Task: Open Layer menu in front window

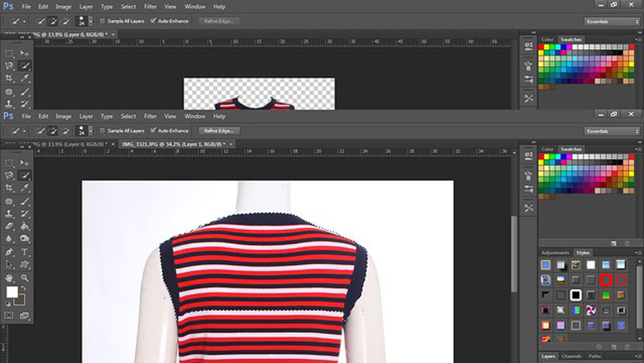Action: 86,117
